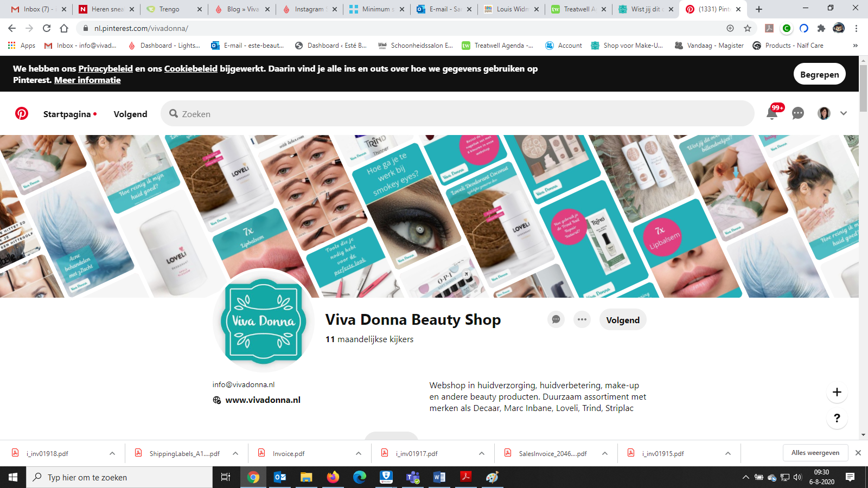868x488 pixels.
Task: Go back in browser history
Action: [12, 28]
